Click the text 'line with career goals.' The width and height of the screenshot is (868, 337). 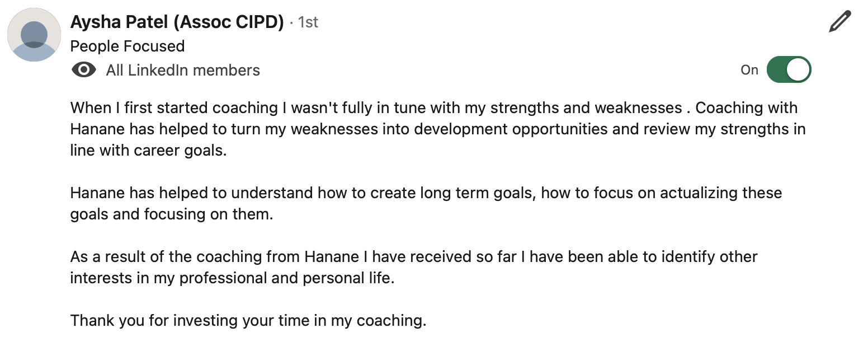(x=149, y=151)
